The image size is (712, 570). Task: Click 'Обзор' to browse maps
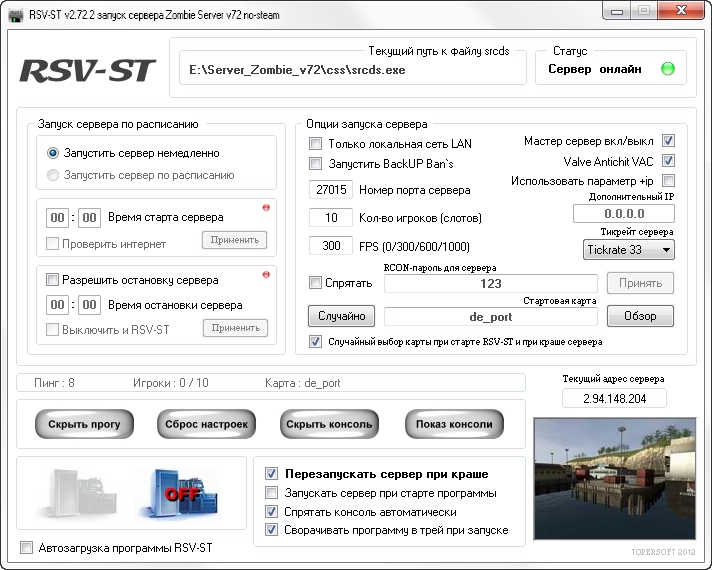click(x=640, y=316)
